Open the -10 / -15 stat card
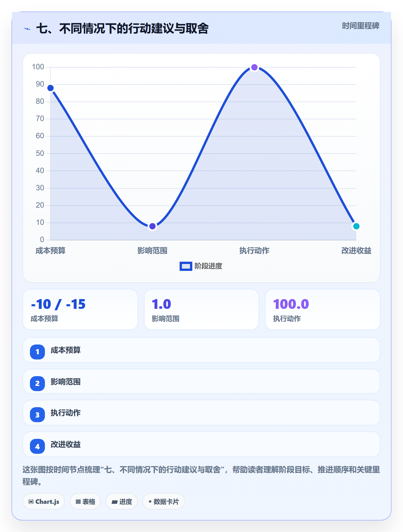403x532 pixels. pyautogui.click(x=80, y=309)
